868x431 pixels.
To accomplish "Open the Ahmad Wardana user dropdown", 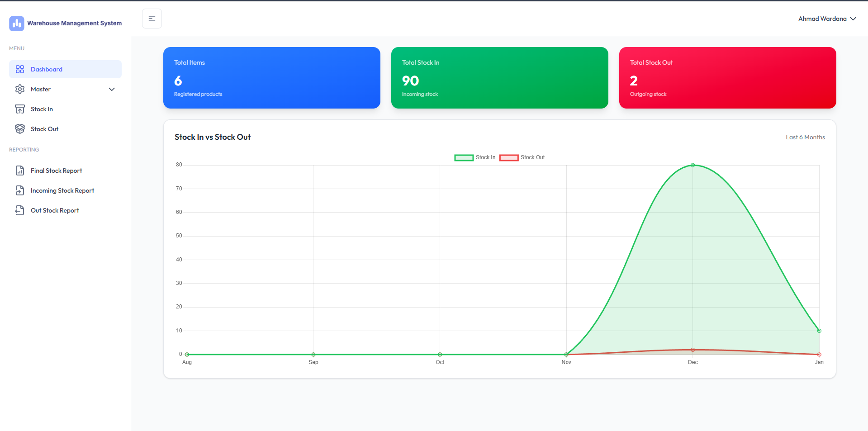I will point(822,19).
